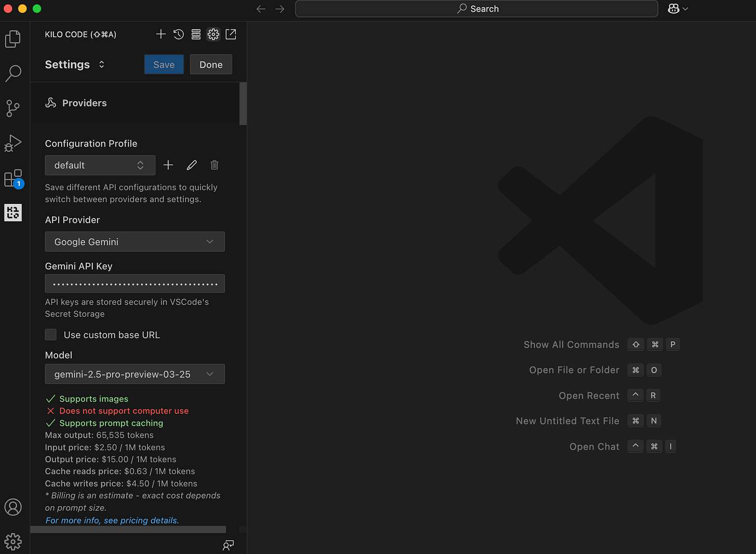Click Supports prompt caching text

(111, 423)
